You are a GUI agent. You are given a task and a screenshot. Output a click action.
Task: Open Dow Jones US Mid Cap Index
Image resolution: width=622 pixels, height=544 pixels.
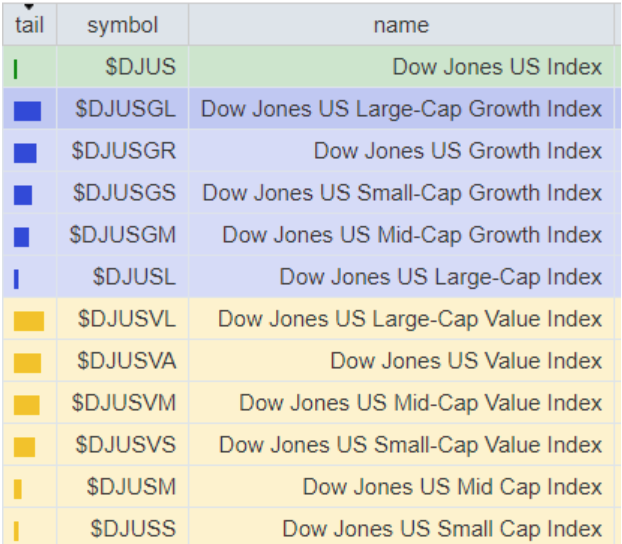click(452, 487)
